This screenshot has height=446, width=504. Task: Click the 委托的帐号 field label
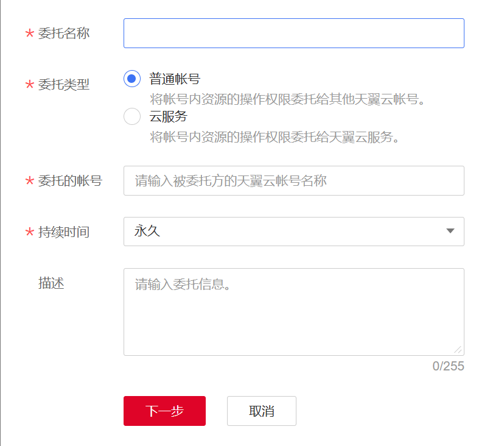70,181
